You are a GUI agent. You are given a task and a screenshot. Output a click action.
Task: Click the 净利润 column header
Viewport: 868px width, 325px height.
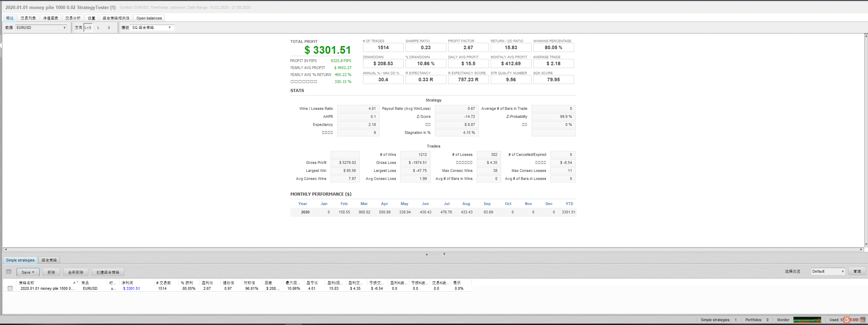[x=137, y=283]
